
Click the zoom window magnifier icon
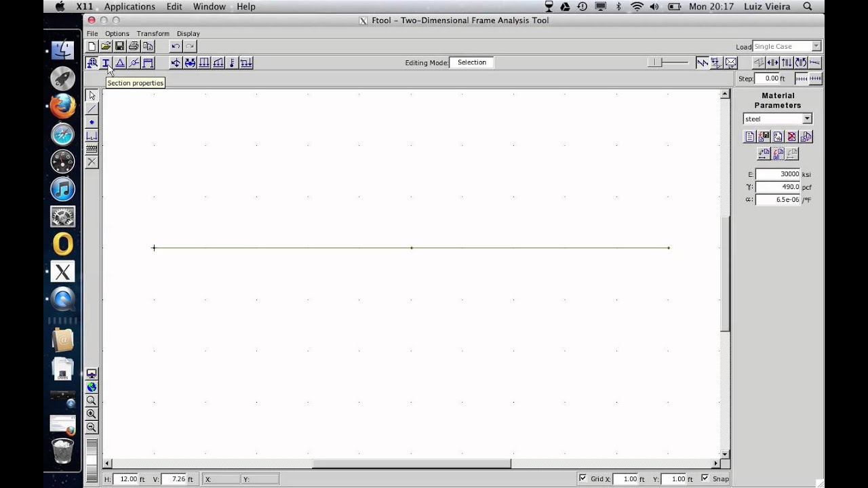[x=92, y=401]
